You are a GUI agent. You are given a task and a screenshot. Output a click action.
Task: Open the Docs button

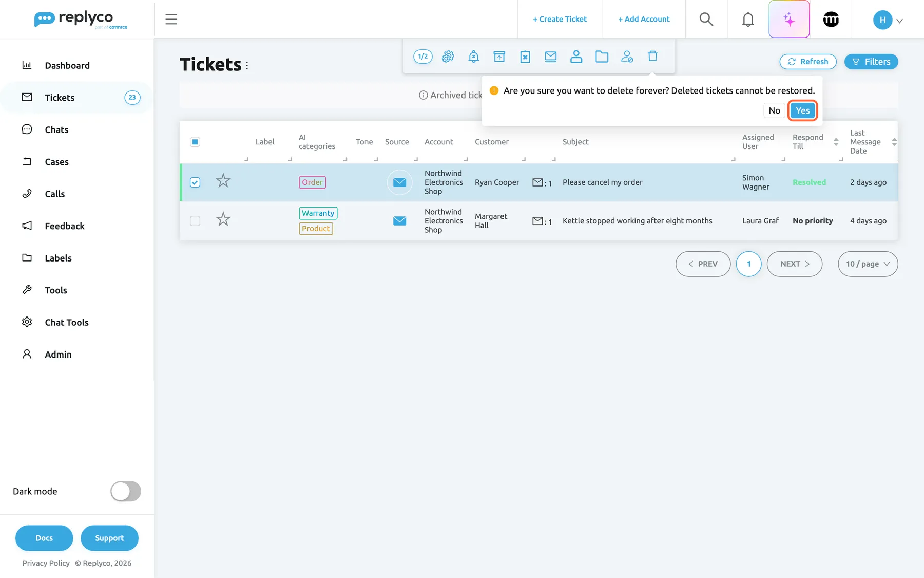pos(44,538)
